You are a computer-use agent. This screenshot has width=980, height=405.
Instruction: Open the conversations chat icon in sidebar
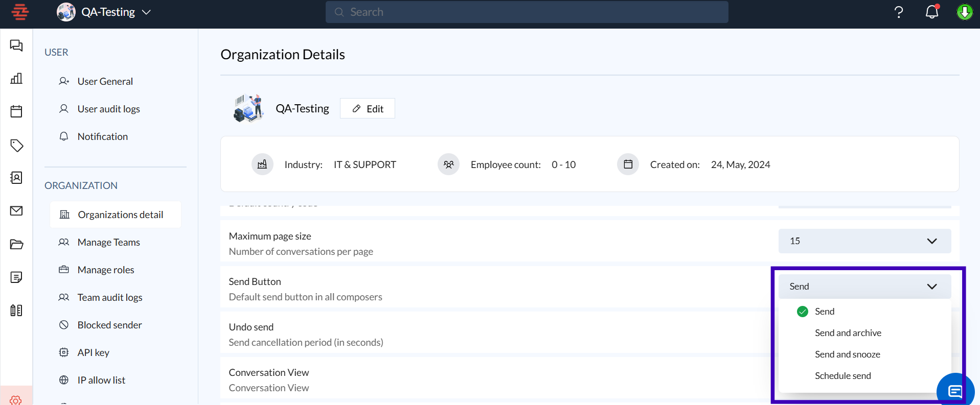[x=16, y=45]
